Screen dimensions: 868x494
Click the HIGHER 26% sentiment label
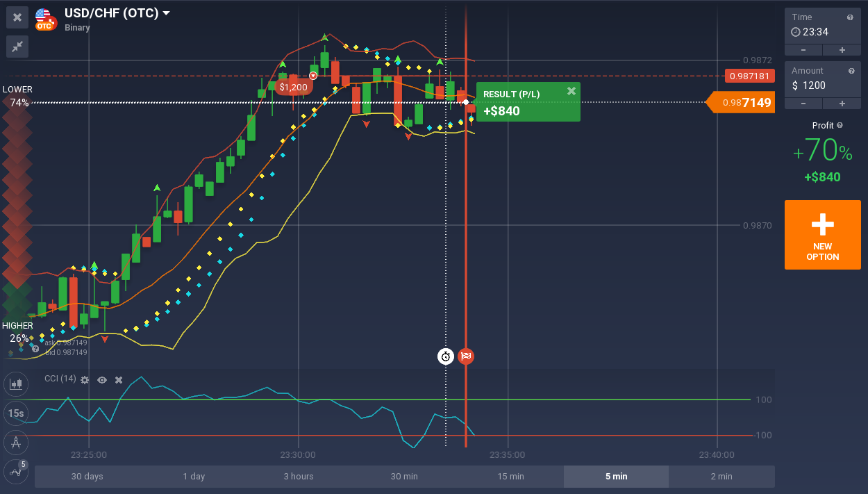(x=18, y=332)
